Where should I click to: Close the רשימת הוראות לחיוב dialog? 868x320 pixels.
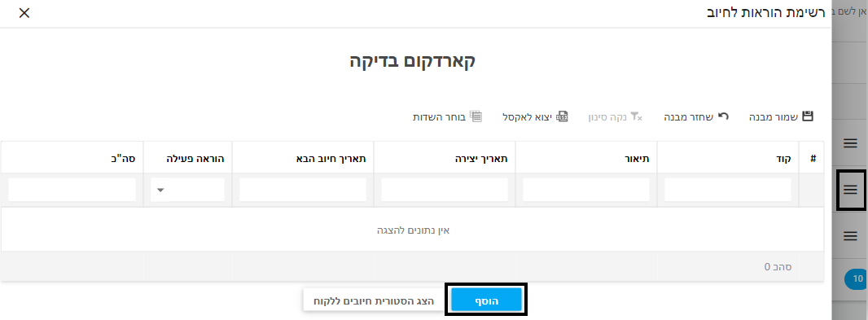click(24, 13)
